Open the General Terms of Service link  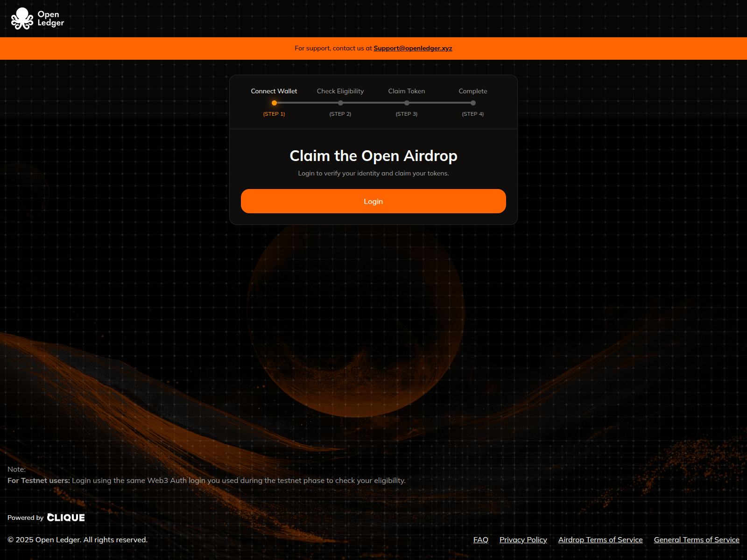pos(697,539)
